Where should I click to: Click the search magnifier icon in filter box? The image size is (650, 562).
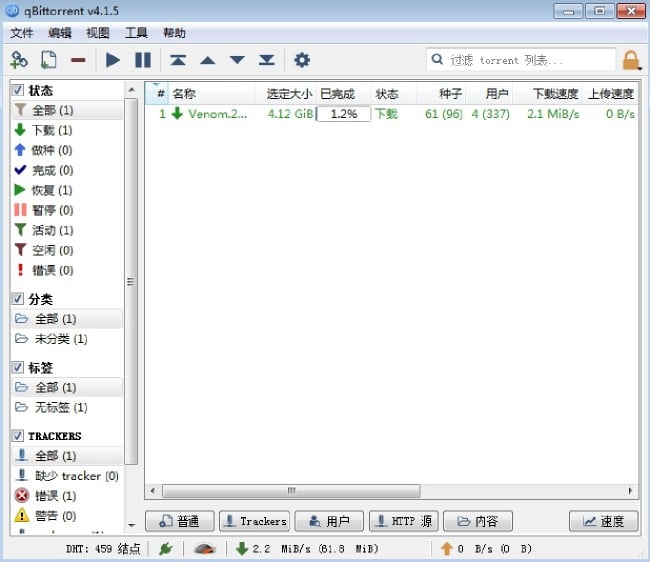(x=437, y=59)
